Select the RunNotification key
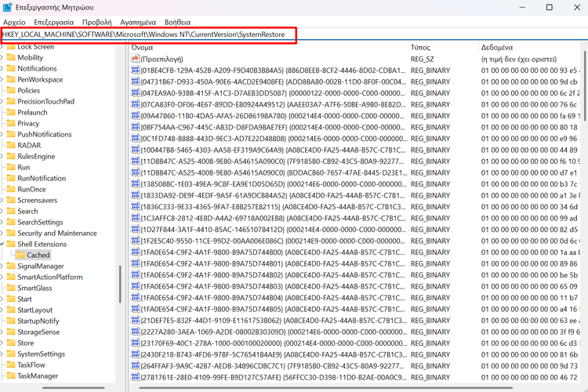The height and width of the screenshot is (392, 588). click(x=42, y=178)
